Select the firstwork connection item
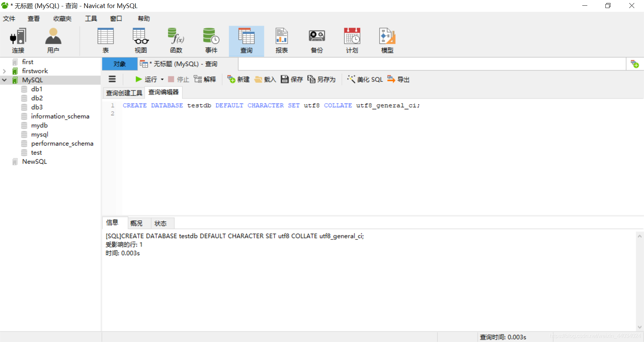The height and width of the screenshot is (342, 644). click(x=35, y=71)
